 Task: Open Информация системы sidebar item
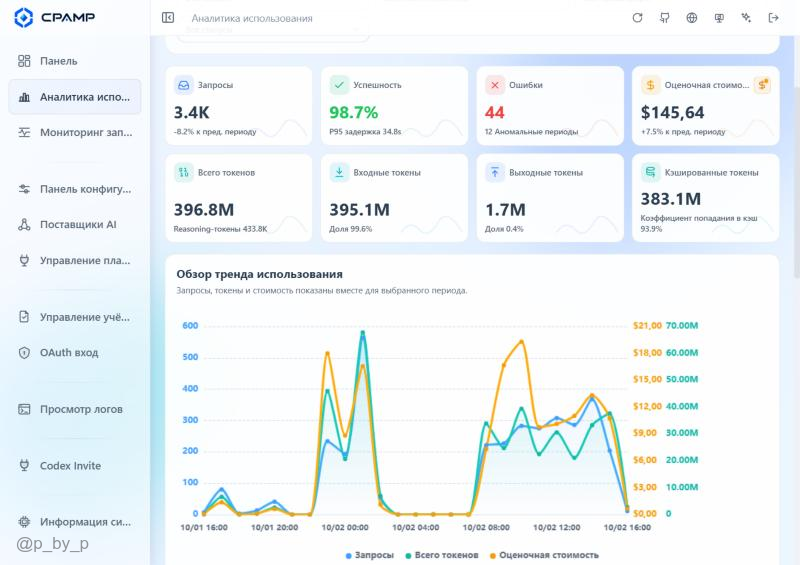point(75,522)
